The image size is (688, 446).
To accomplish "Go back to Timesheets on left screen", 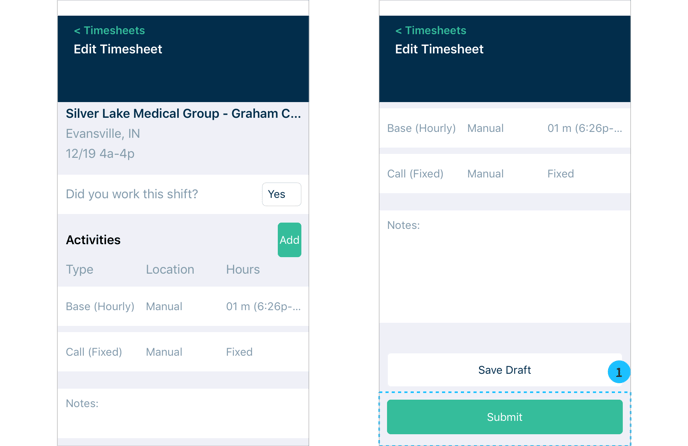I will pos(109,31).
